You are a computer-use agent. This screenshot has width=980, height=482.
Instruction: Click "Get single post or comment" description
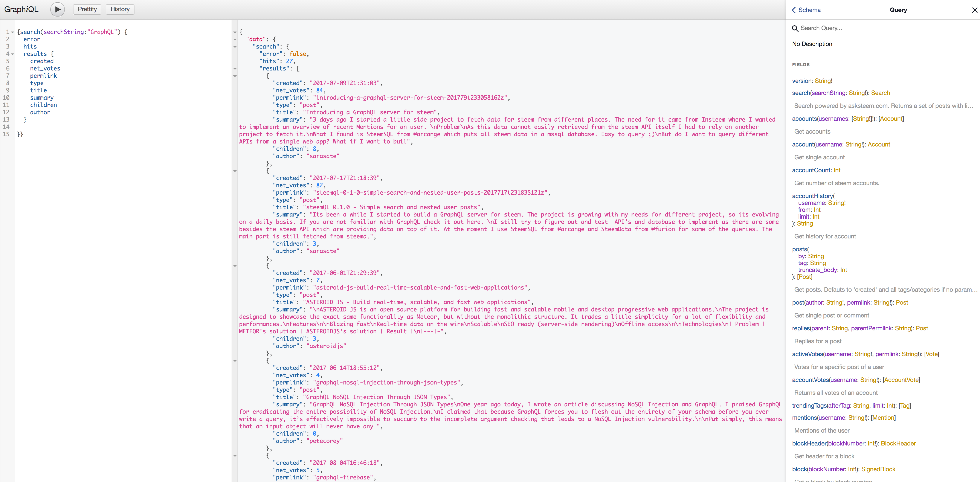832,315
